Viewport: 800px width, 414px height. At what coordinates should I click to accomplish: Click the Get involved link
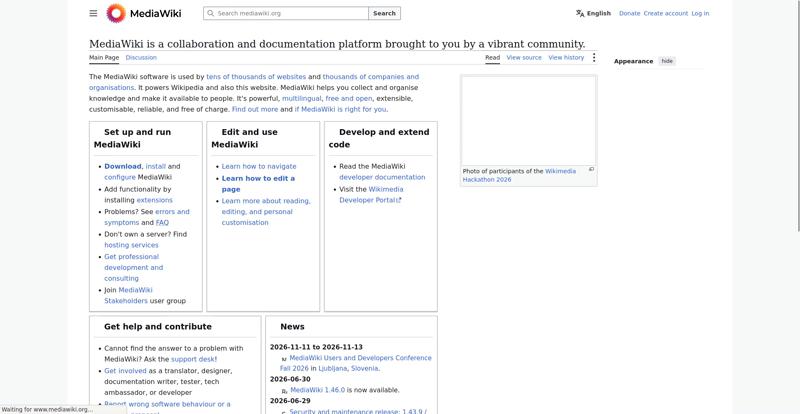coord(125,371)
